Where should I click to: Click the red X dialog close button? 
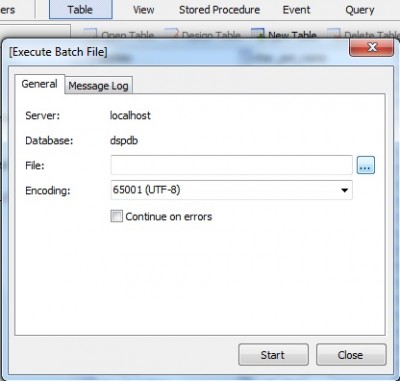tap(372, 47)
